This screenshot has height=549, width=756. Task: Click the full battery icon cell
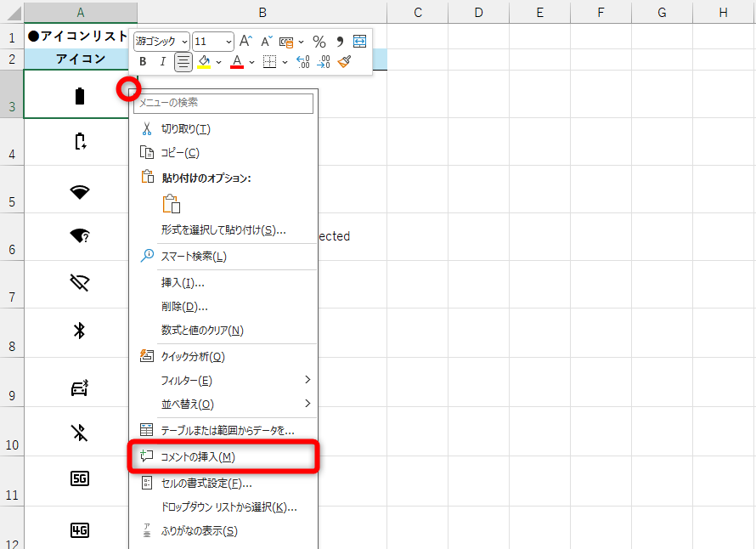(x=80, y=95)
